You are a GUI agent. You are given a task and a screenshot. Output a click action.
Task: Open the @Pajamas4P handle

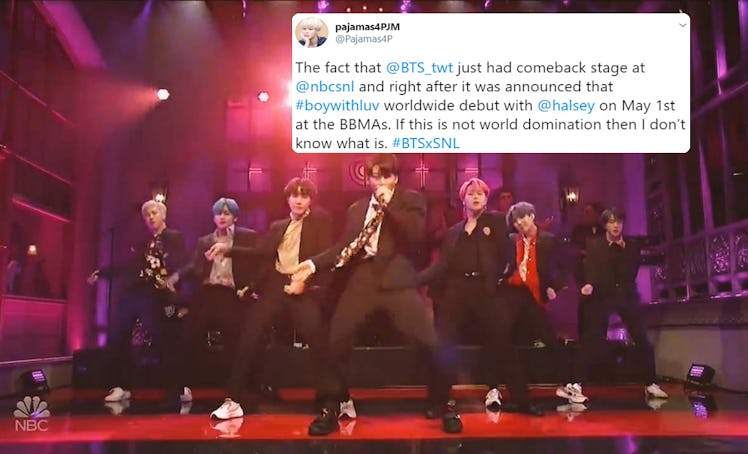coord(364,40)
